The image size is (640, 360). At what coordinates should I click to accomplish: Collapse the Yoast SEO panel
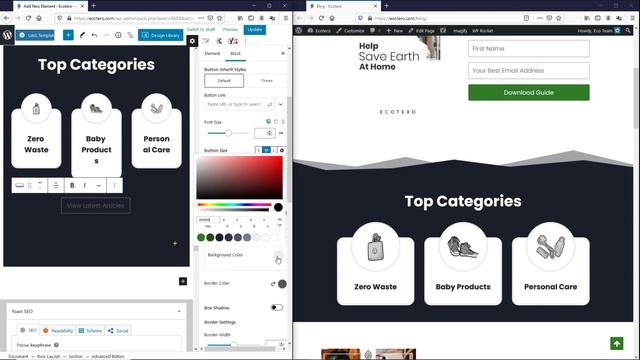[x=179, y=311]
